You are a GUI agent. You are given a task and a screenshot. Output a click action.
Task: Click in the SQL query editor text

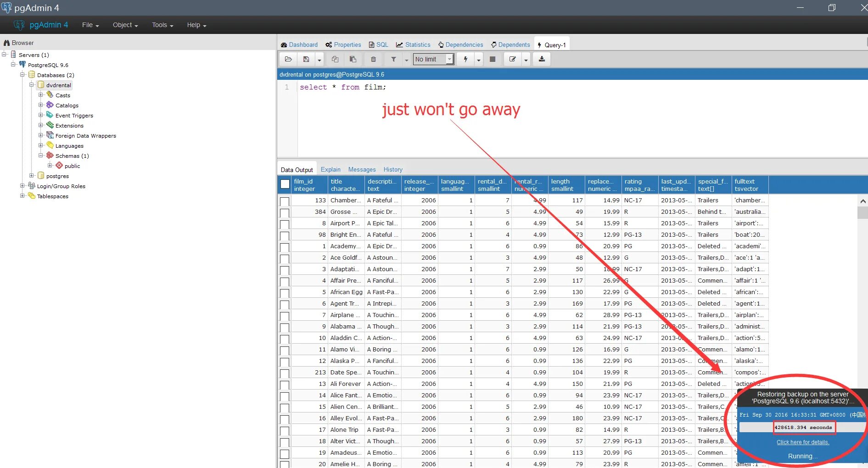343,87
